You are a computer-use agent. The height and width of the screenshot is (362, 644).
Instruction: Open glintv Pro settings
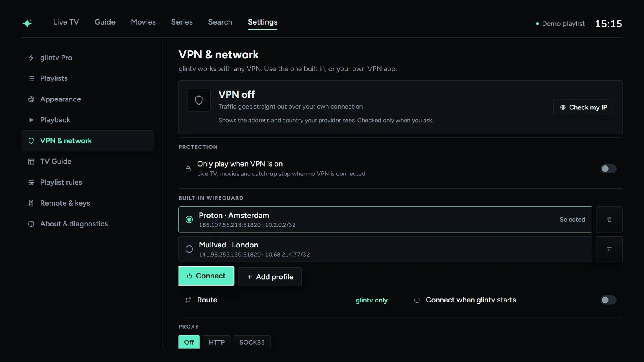88,58
